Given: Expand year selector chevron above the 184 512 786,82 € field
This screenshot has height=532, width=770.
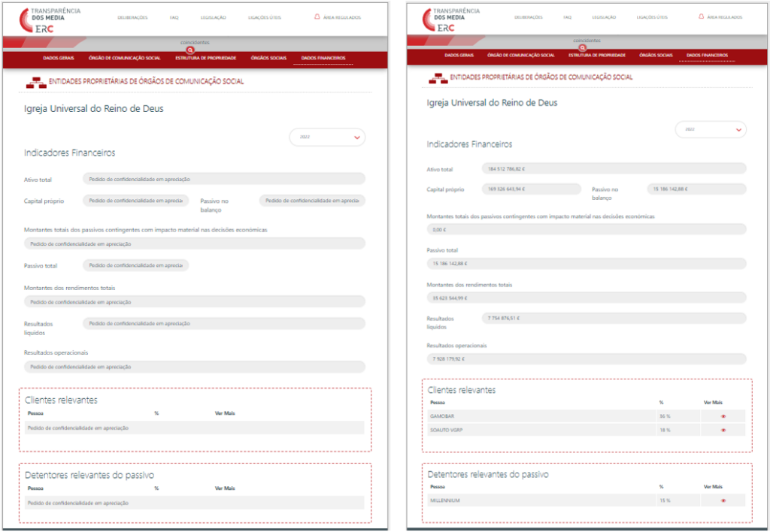Looking at the screenshot, I should click(738, 130).
